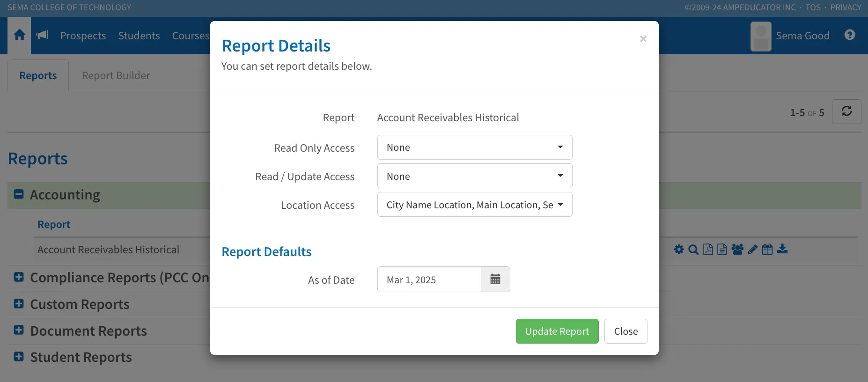This screenshot has width=868, height=382.
Task: Click the Sema Good user name
Action: coord(802,36)
